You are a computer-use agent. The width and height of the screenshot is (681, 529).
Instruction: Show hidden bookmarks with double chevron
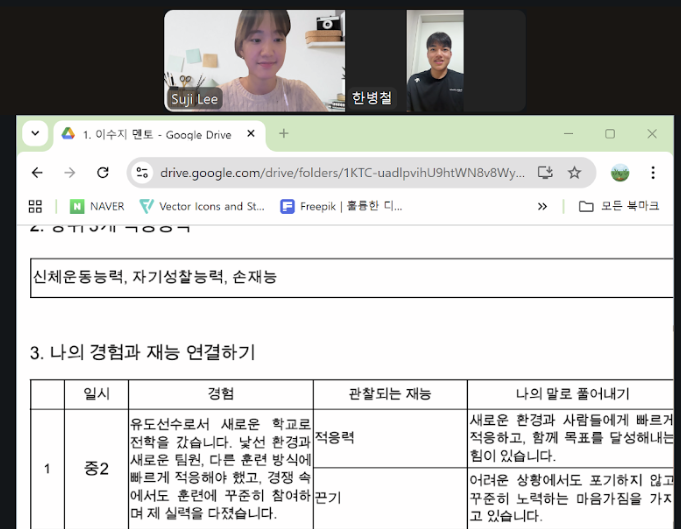(542, 206)
